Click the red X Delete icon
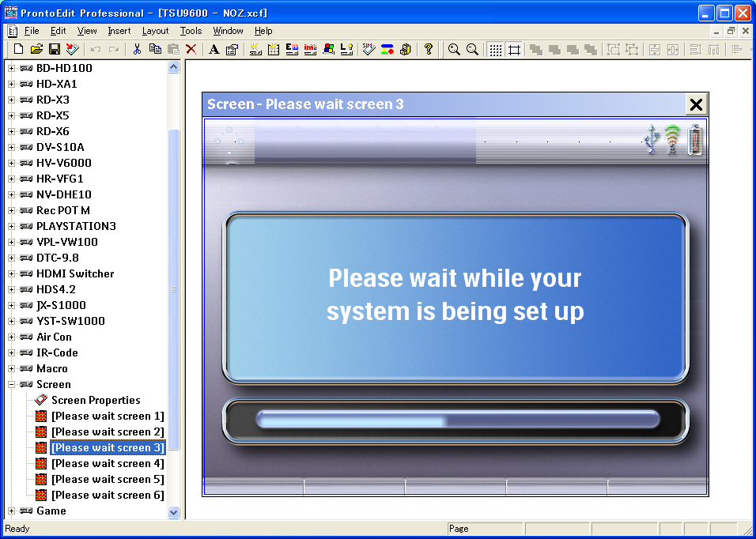Viewport: 756px width, 539px height. (x=191, y=49)
